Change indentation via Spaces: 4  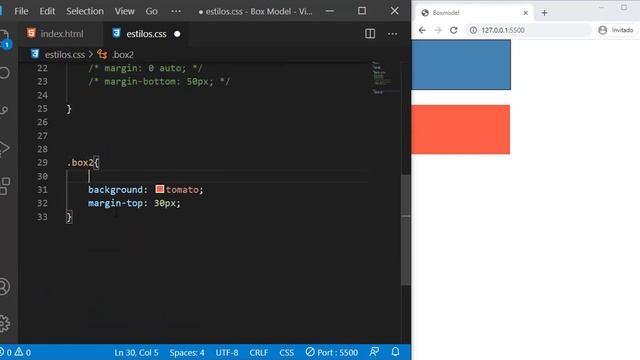tap(187, 352)
